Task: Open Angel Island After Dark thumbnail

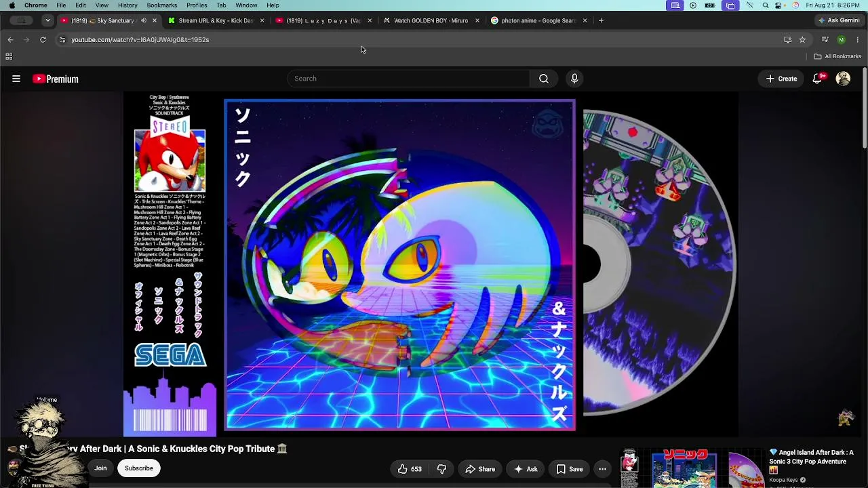Action: pos(692,468)
